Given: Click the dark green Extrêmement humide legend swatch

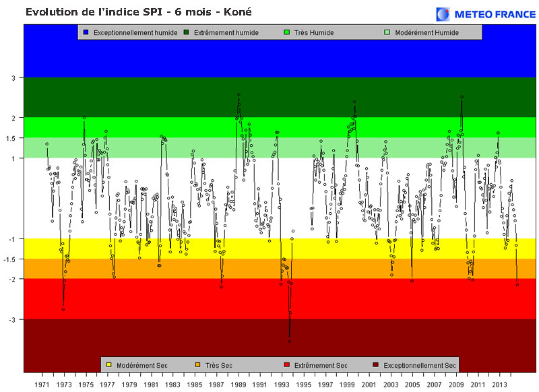Looking at the screenshot, I should (187, 32).
